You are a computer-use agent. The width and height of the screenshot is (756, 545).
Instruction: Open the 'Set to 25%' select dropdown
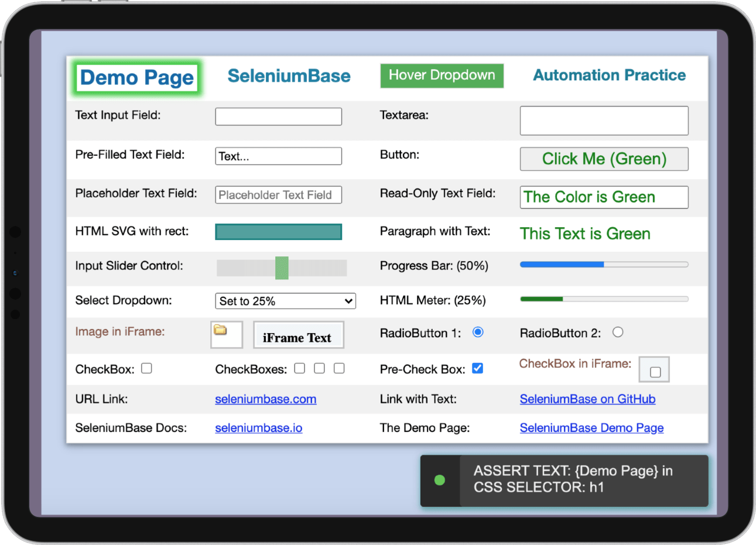285,301
